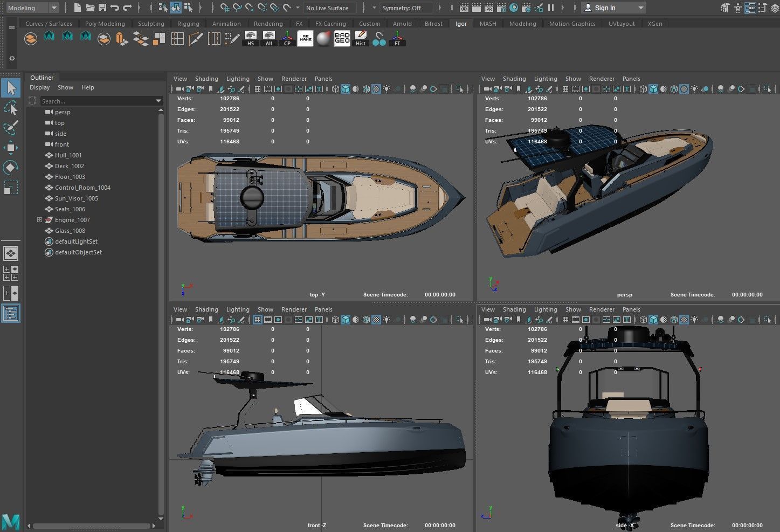The height and width of the screenshot is (532, 780).
Task: Click the BAD GEO shelf icon
Action: (x=342, y=39)
